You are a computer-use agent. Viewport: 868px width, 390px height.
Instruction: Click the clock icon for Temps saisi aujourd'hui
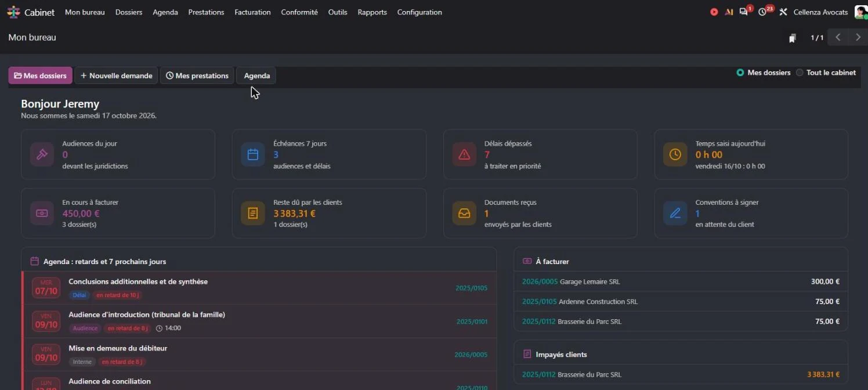[675, 154]
